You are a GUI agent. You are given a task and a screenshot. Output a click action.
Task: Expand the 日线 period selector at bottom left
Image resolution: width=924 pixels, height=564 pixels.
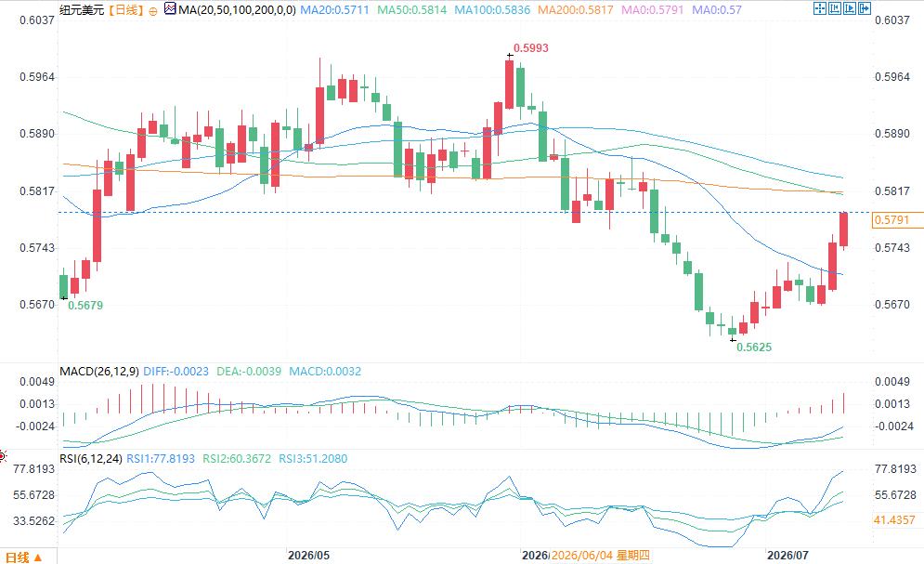pos(23,557)
